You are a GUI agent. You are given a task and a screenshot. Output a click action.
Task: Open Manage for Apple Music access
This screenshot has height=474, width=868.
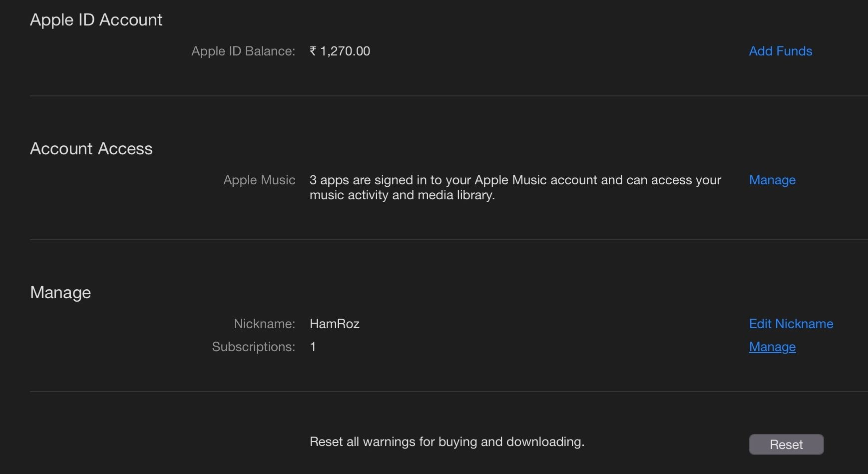(772, 180)
